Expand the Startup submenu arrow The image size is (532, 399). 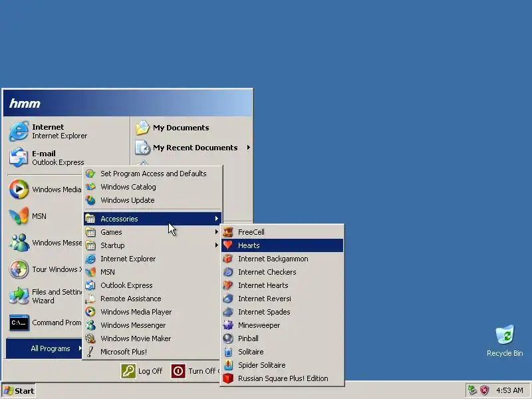click(x=217, y=245)
